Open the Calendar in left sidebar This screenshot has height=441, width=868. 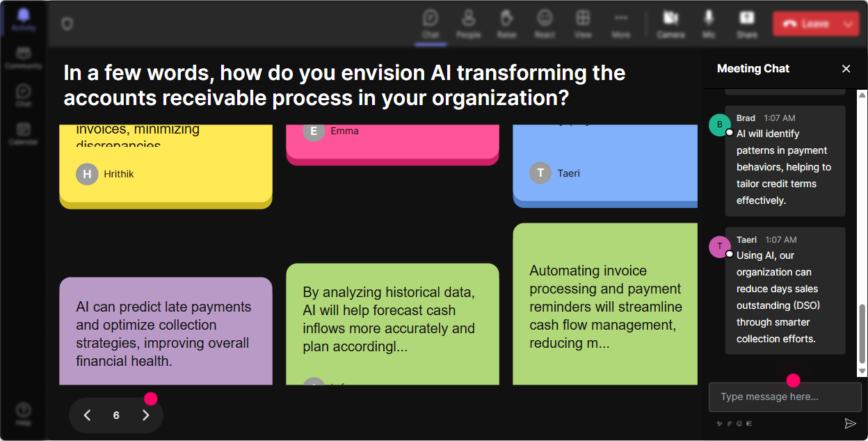tap(23, 134)
